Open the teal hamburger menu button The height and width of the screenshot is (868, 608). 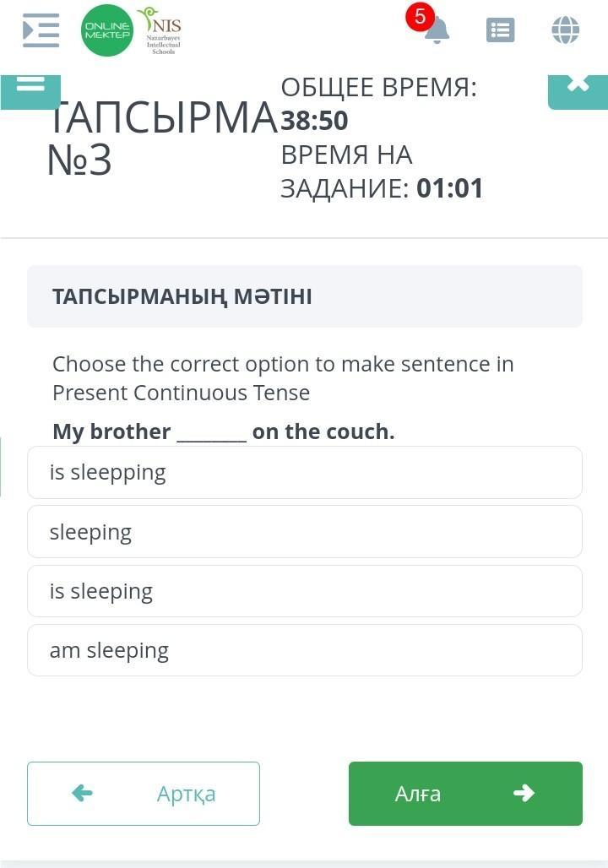pyautogui.click(x=30, y=90)
